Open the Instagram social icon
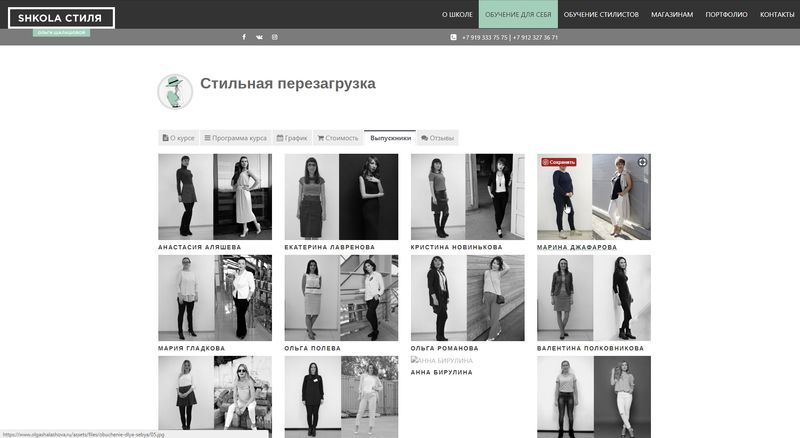This screenshot has width=800, height=438. (x=274, y=37)
